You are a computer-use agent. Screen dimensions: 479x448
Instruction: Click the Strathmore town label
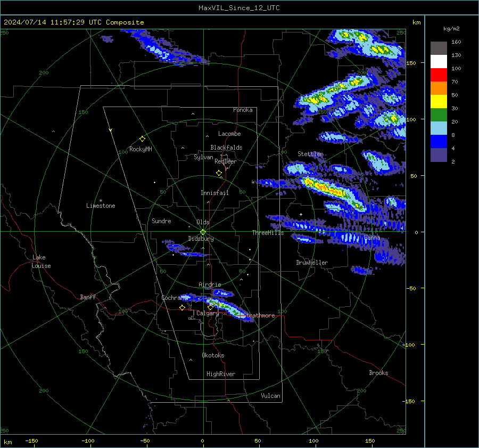[259, 315]
